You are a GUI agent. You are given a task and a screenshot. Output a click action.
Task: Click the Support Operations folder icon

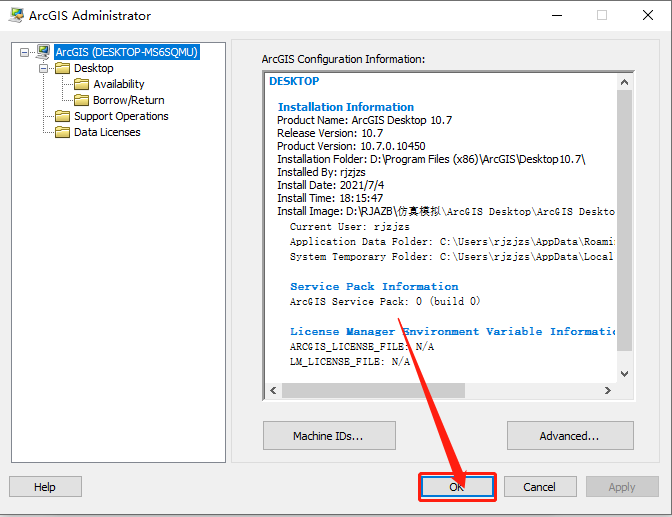[63, 116]
